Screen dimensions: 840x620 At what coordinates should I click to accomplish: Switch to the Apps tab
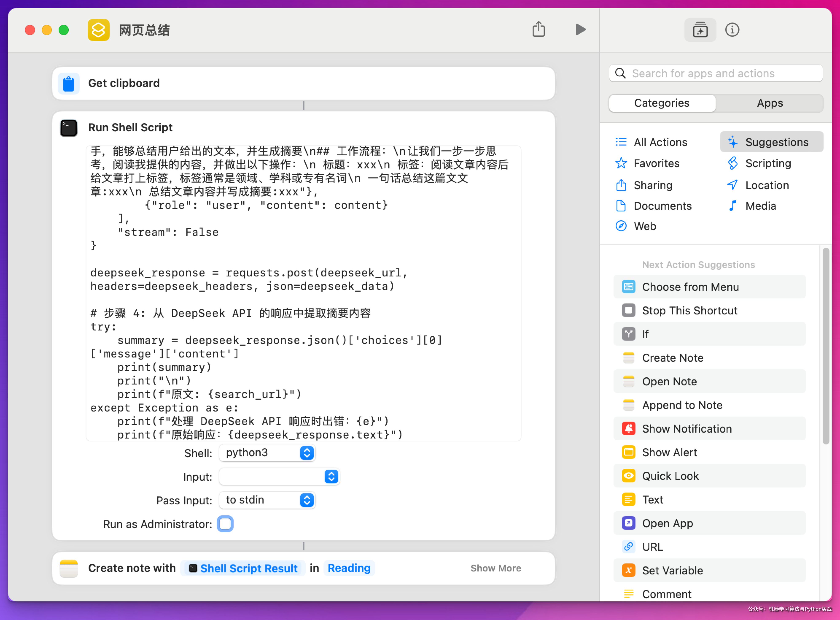click(770, 103)
